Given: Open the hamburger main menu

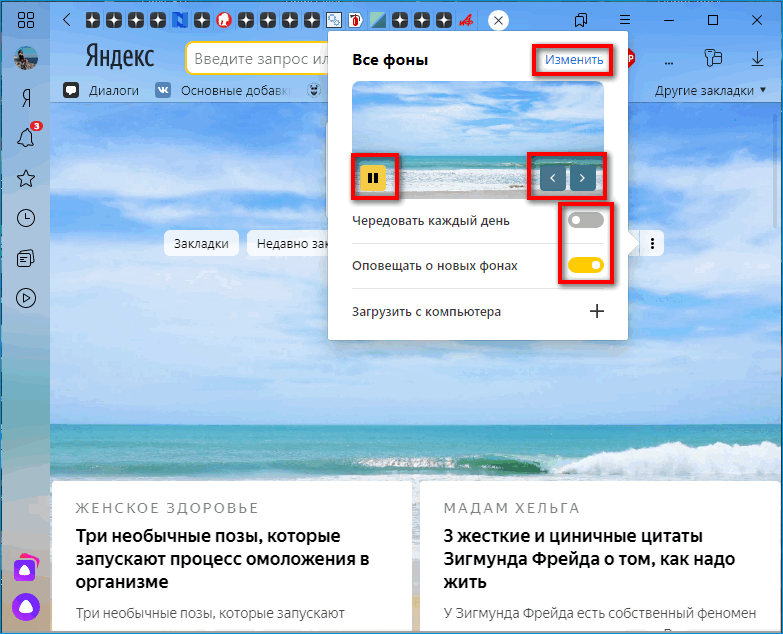Looking at the screenshot, I should pos(625,20).
